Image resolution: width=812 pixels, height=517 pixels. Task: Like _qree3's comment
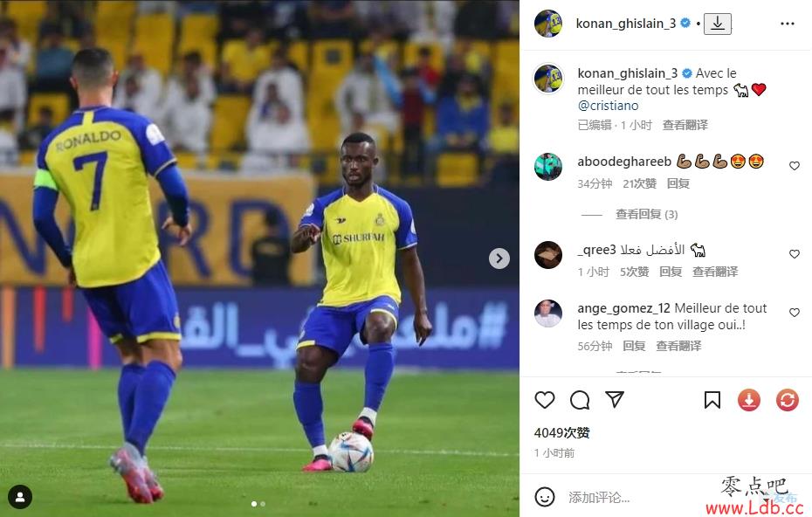pyautogui.click(x=794, y=254)
